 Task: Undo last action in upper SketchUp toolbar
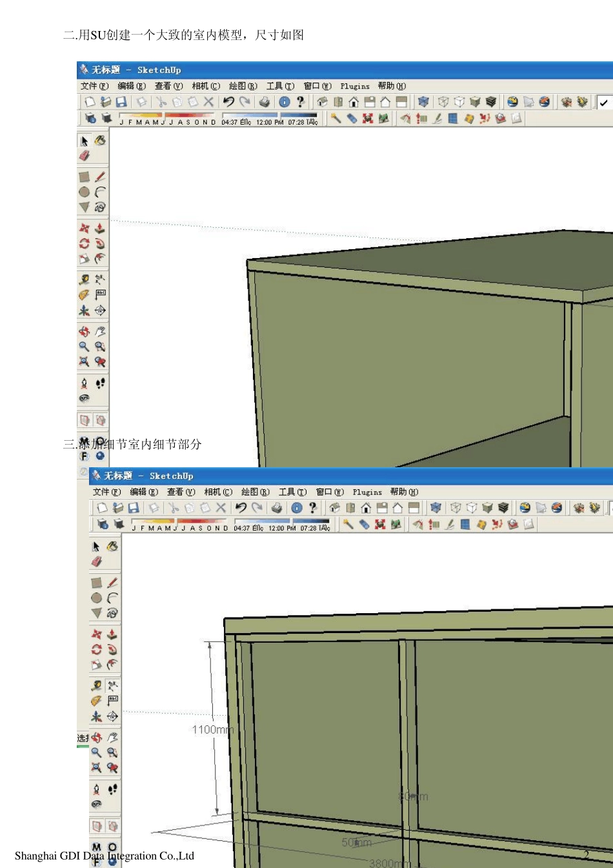click(x=228, y=102)
